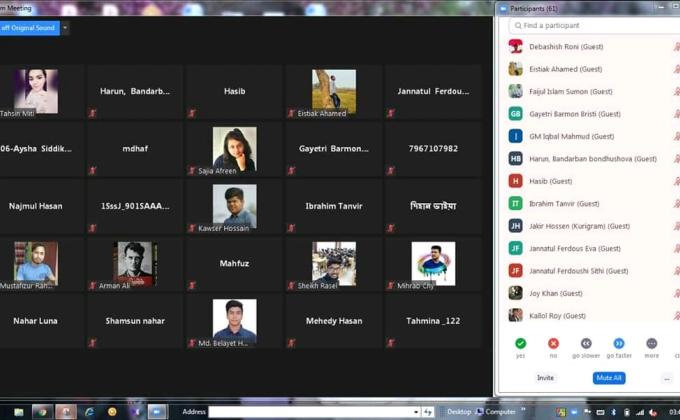Image resolution: width=680 pixels, height=420 pixels.
Task: Click the Mute All button
Action: click(x=608, y=378)
